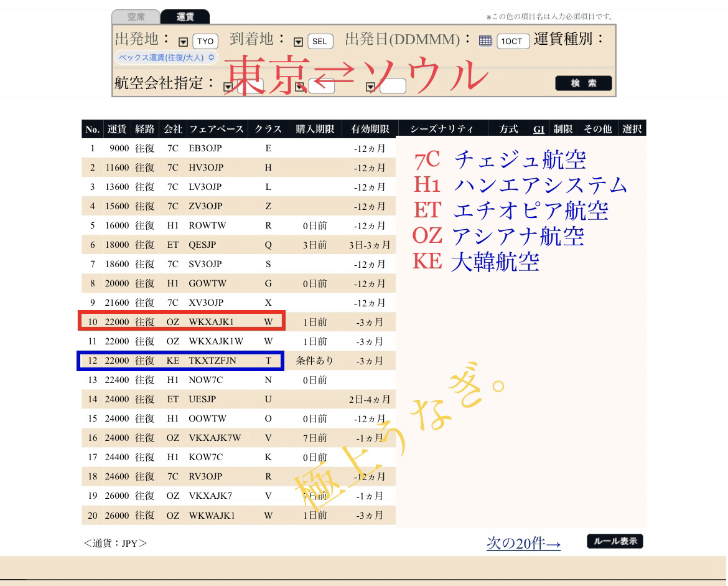Open the 出発地 departure city dropdown arrow
The width and height of the screenshot is (728, 586).
pyautogui.click(x=184, y=42)
